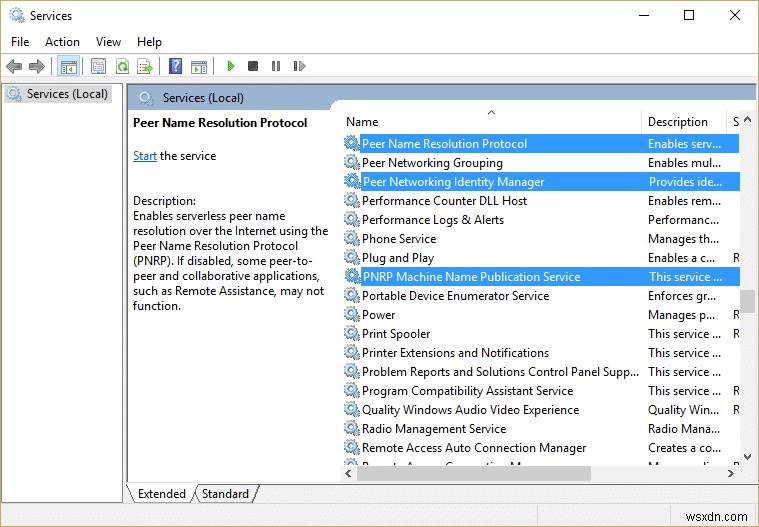Open the File menu
The image size is (759, 527).
point(20,42)
